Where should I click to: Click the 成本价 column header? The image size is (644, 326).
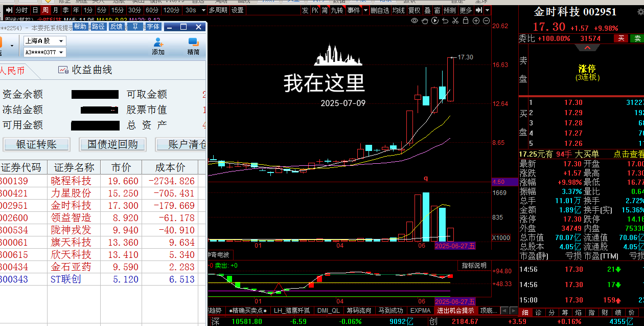click(x=170, y=167)
